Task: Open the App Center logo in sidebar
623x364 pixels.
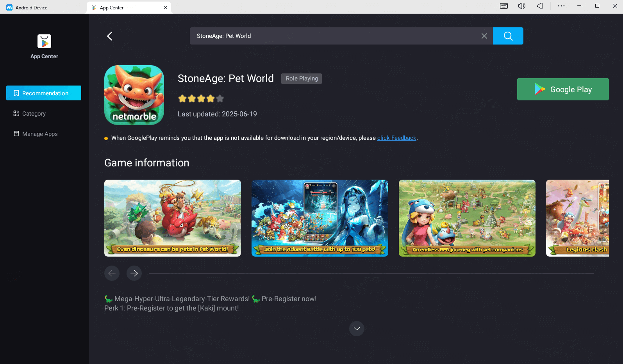Action: click(44, 41)
